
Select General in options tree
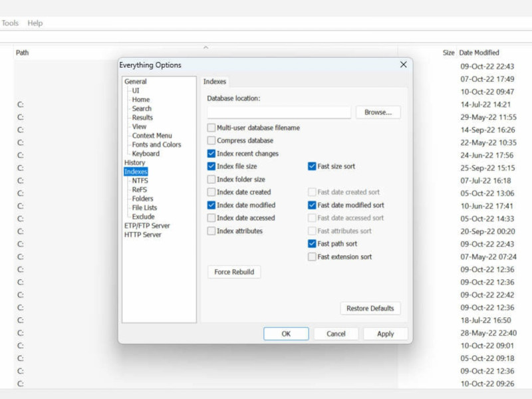click(x=136, y=81)
